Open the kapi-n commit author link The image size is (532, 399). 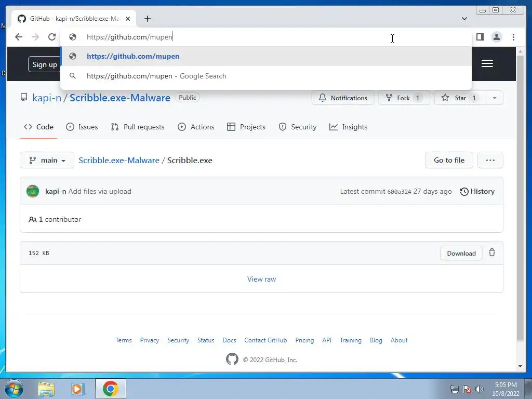click(55, 191)
